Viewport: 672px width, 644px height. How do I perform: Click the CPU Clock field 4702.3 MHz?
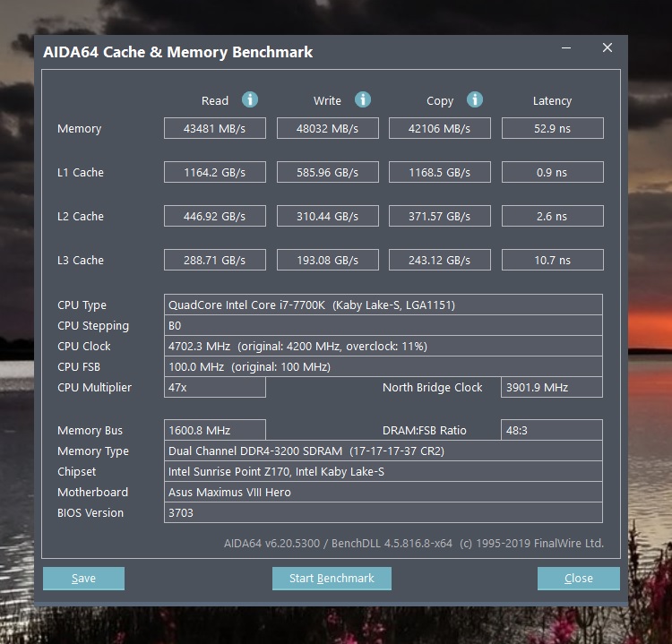point(383,347)
